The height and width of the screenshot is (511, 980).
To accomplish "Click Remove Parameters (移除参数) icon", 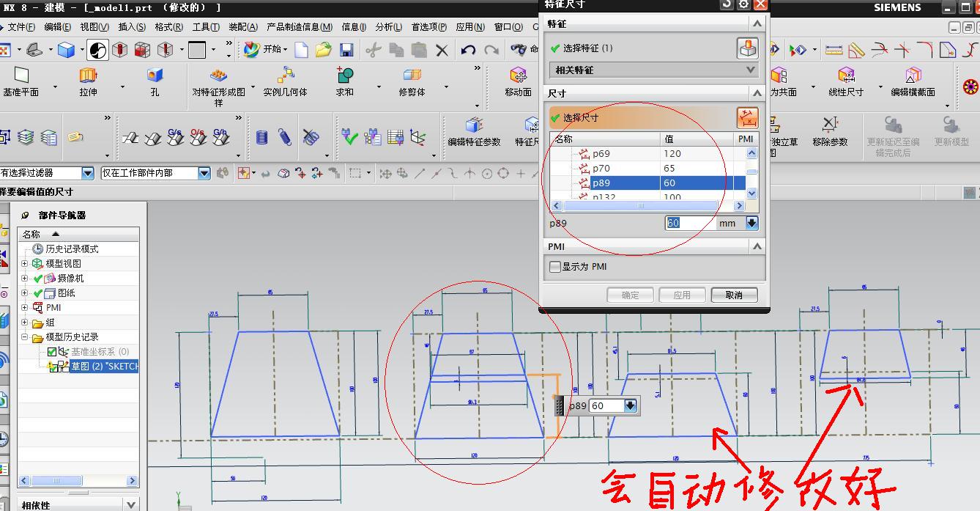I will point(830,125).
